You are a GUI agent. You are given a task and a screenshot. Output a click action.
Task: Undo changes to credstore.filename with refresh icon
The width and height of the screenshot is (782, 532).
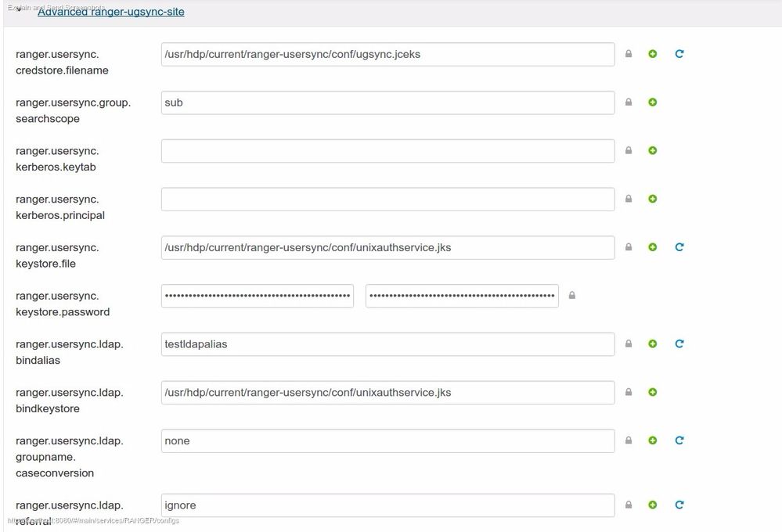(x=679, y=54)
